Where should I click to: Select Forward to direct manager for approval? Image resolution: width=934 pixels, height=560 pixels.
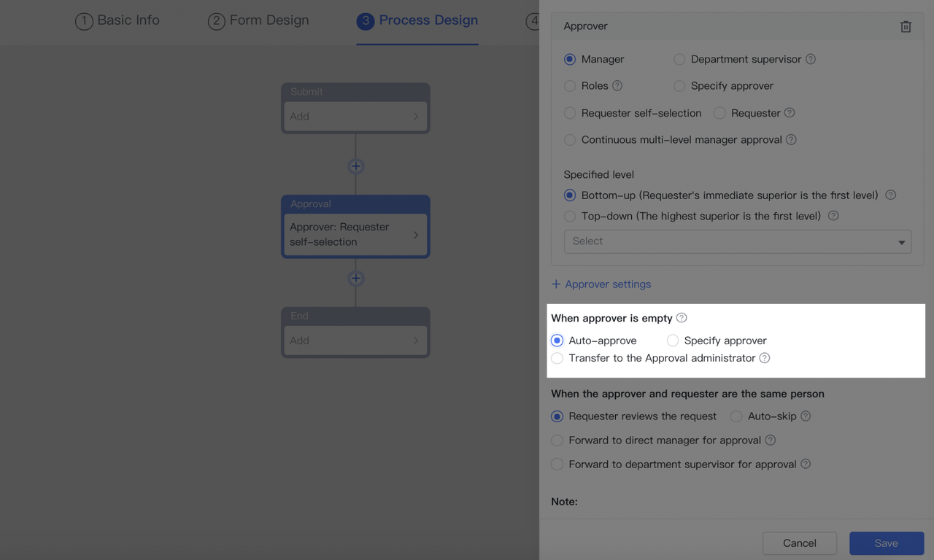coord(557,440)
